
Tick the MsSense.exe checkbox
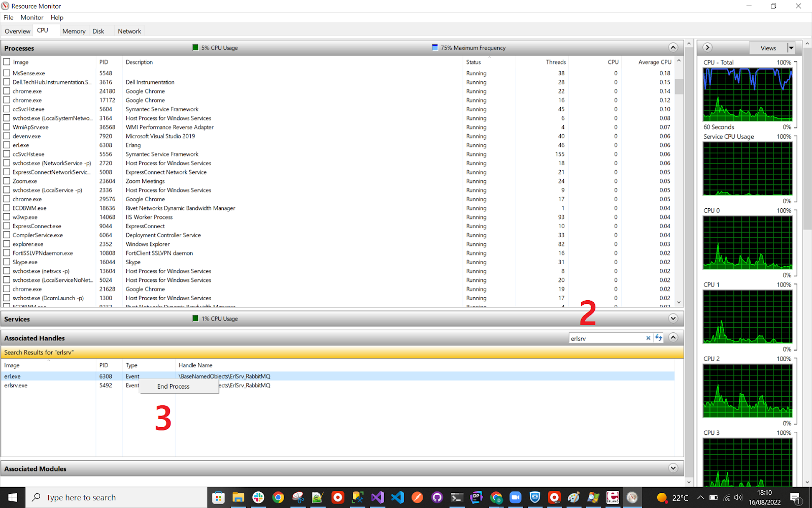pos(7,73)
